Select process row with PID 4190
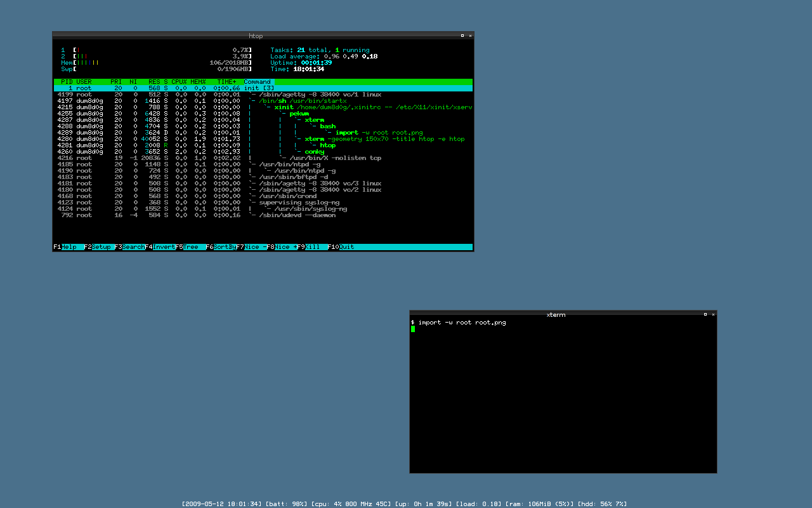This screenshot has height=508, width=812. click(x=263, y=171)
